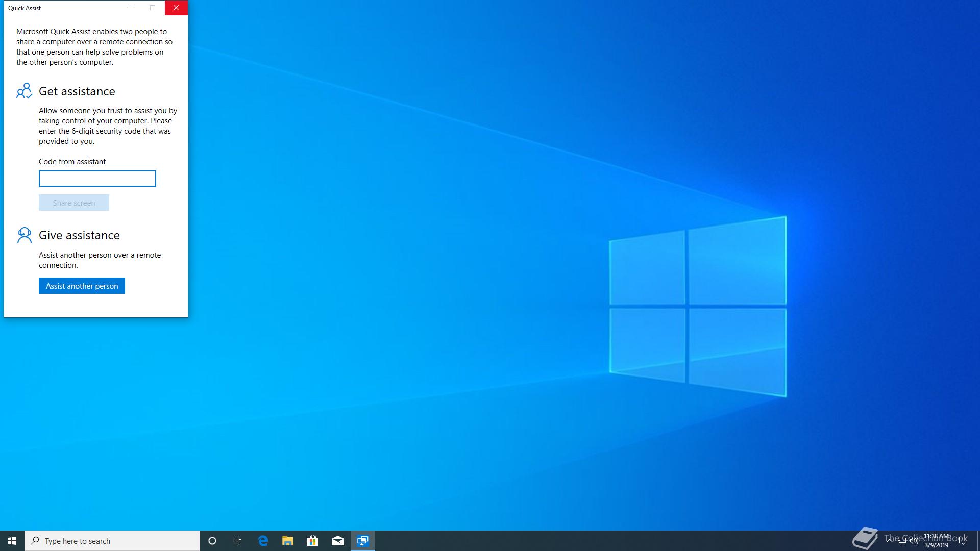The width and height of the screenshot is (980, 551).
Task: Click the Share screen button
Action: point(74,203)
